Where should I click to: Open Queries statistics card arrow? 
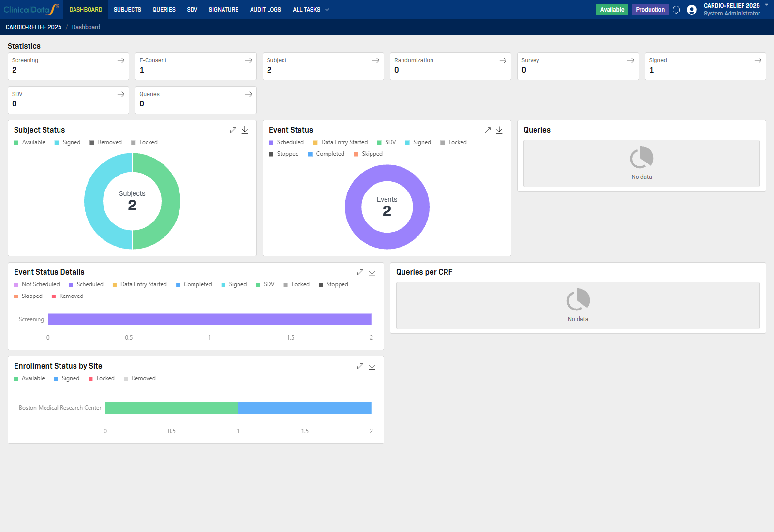pyautogui.click(x=249, y=94)
